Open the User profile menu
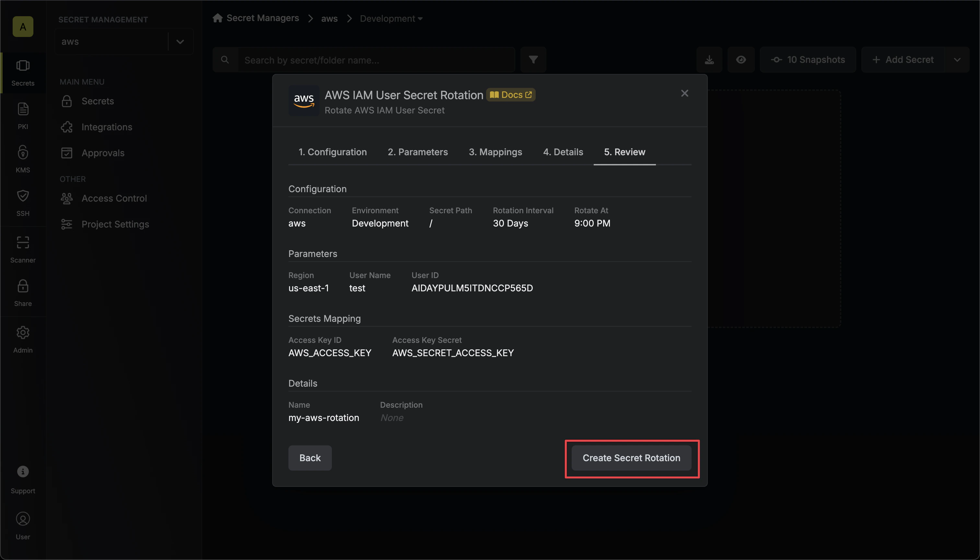 click(x=23, y=526)
